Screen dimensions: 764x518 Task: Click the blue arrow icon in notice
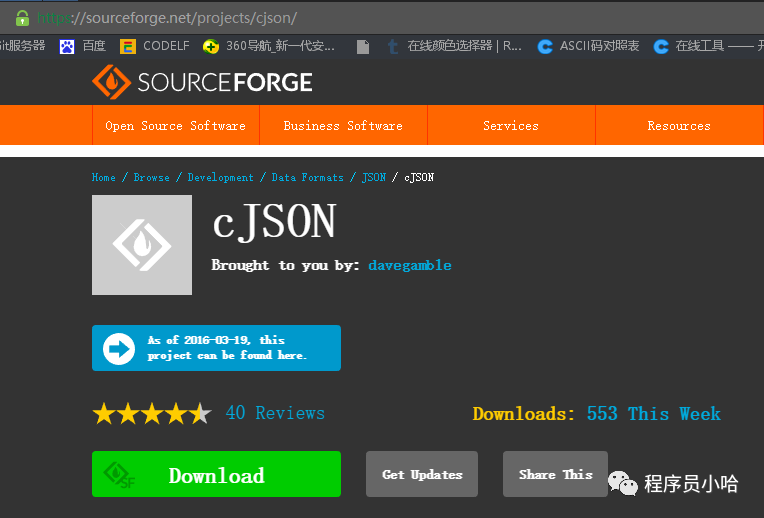coord(119,348)
